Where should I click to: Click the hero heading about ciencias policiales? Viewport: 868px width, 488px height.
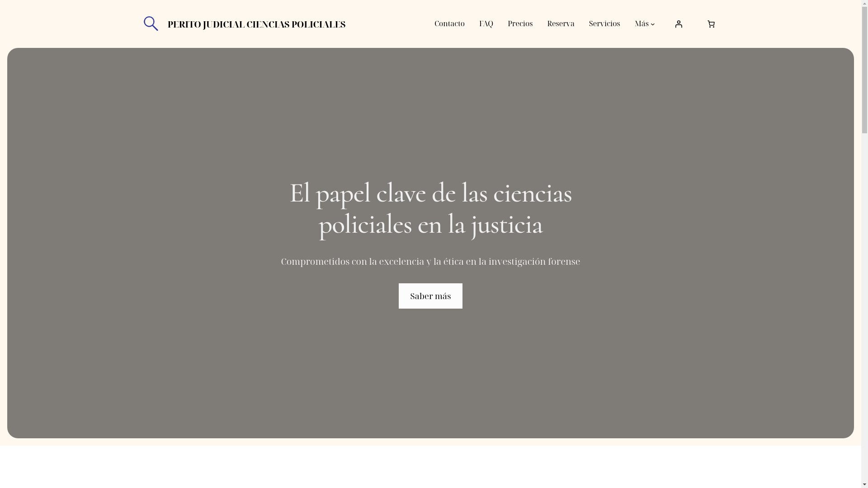click(430, 209)
